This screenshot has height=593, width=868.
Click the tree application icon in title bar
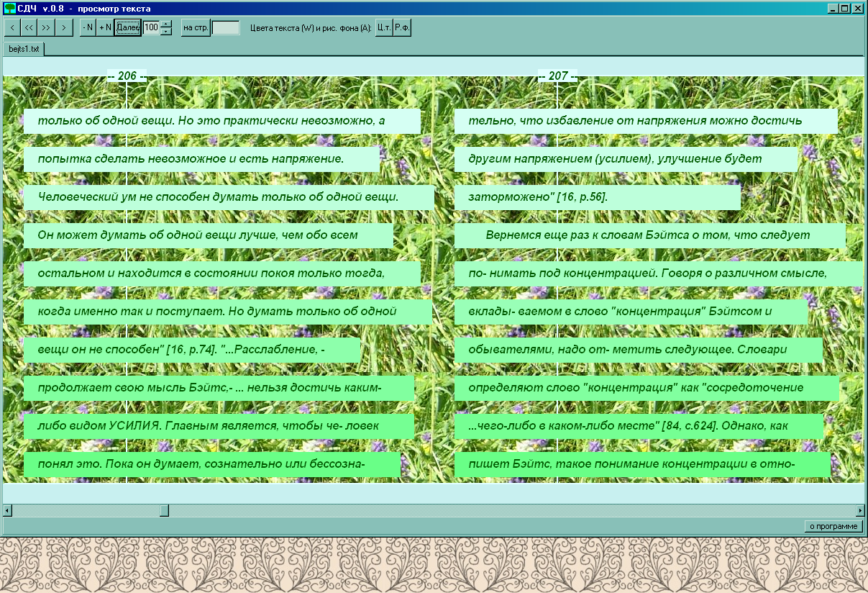(x=9, y=8)
